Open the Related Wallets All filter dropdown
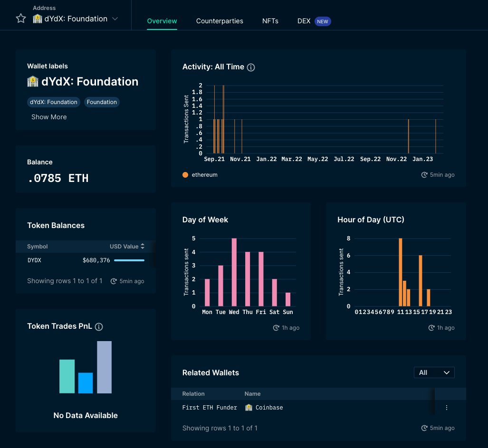Screen dimensions: 488x448 tap(434, 372)
